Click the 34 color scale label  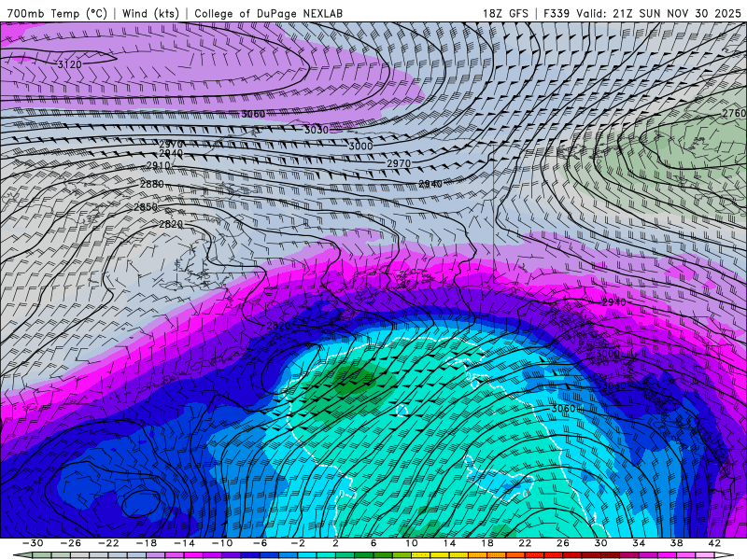click(x=639, y=543)
